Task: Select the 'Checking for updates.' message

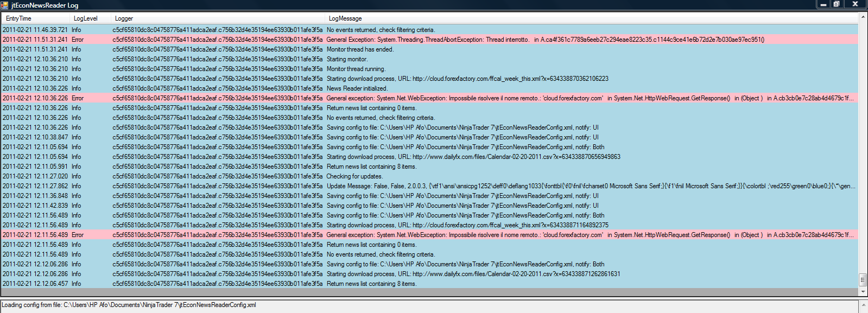Action: [354, 176]
